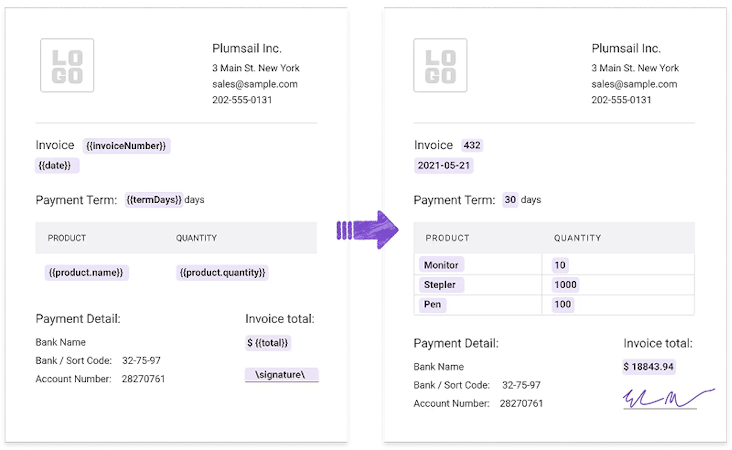Select the Monitor product cell
This screenshot has height=450, width=732.
click(441, 265)
